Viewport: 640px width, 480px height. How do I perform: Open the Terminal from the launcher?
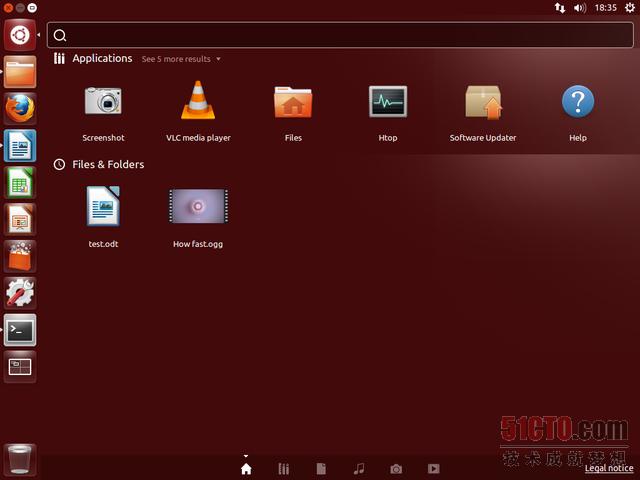[x=20, y=330]
